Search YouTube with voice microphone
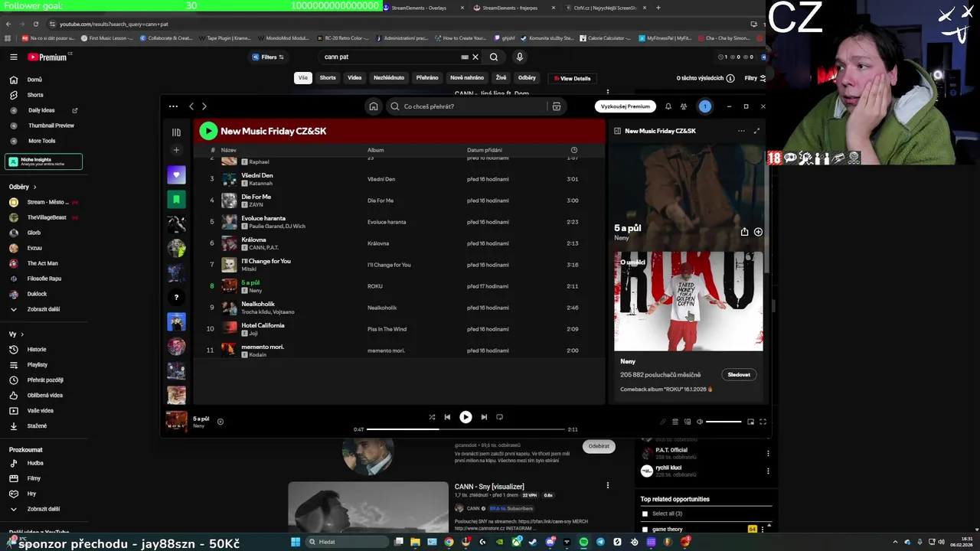Image resolution: width=980 pixels, height=551 pixels. (x=519, y=57)
